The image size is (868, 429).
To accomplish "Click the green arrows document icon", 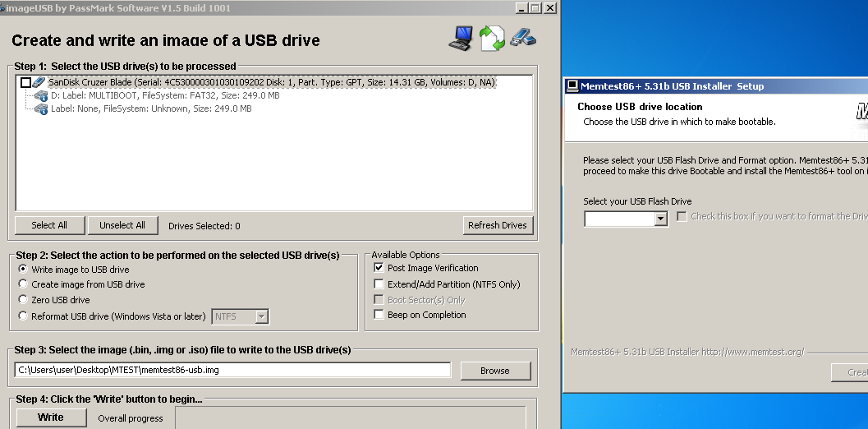I will (492, 39).
